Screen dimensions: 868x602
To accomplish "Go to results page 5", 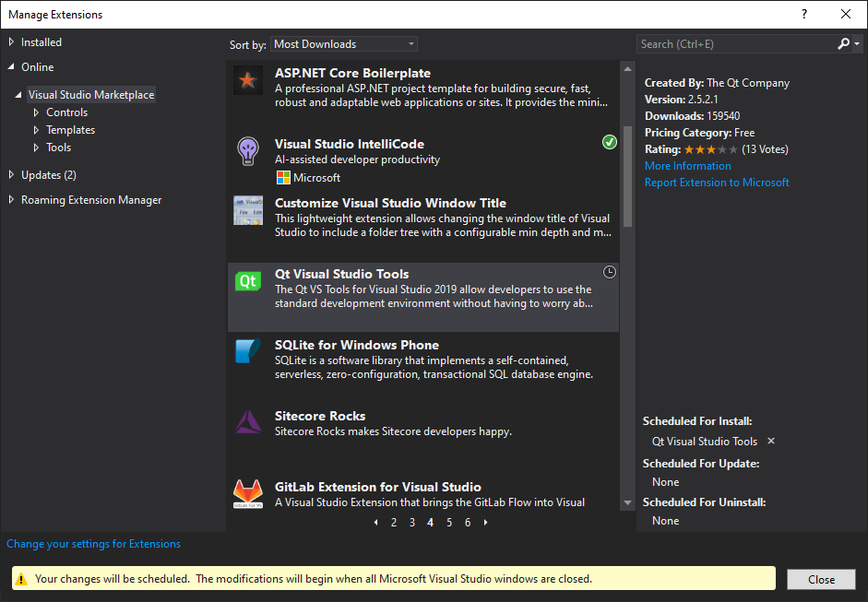I will point(449,523).
